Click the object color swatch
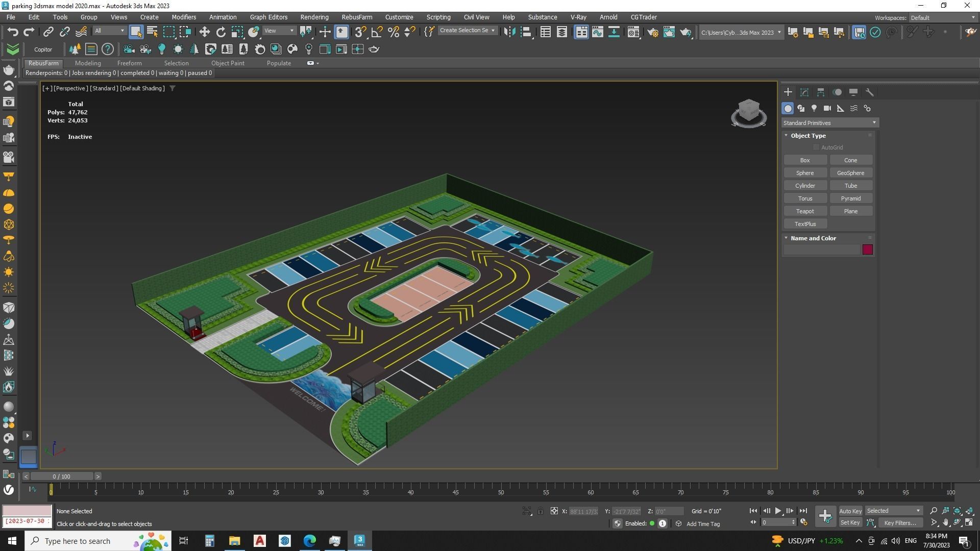The image size is (980, 551). coord(867,249)
